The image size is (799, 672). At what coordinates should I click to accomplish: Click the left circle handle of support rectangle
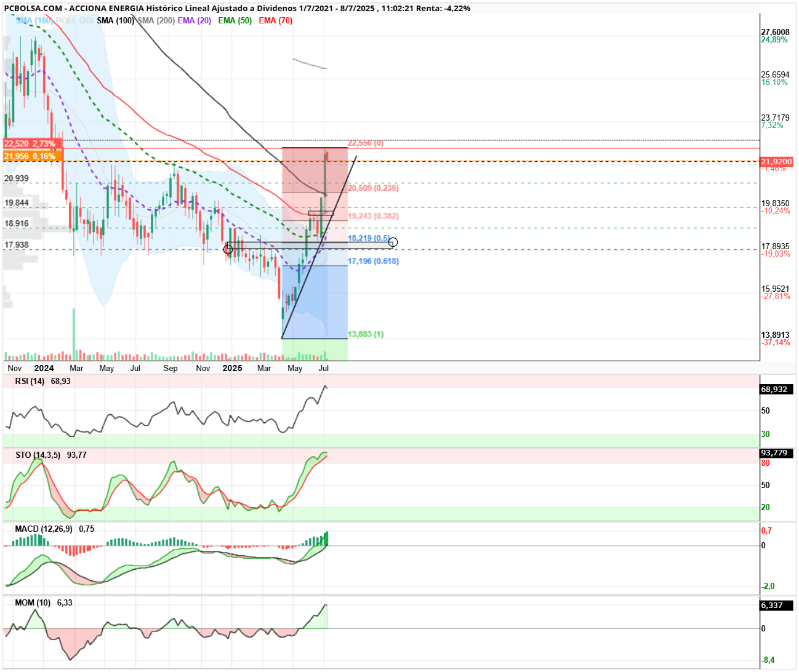click(x=228, y=249)
